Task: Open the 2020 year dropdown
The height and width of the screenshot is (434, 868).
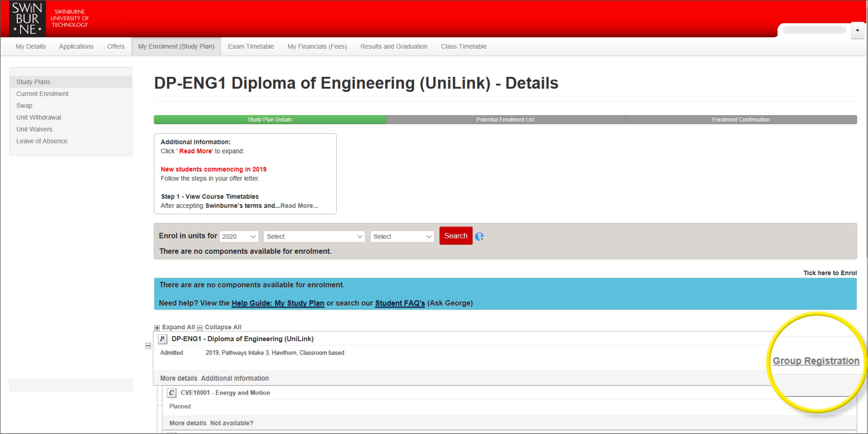Action: pos(239,237)
